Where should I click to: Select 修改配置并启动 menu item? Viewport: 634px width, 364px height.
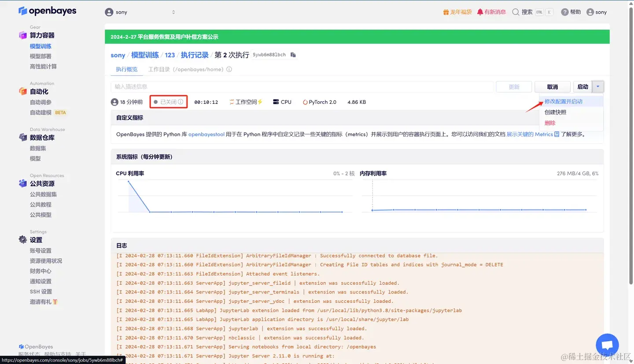point(571,101)
